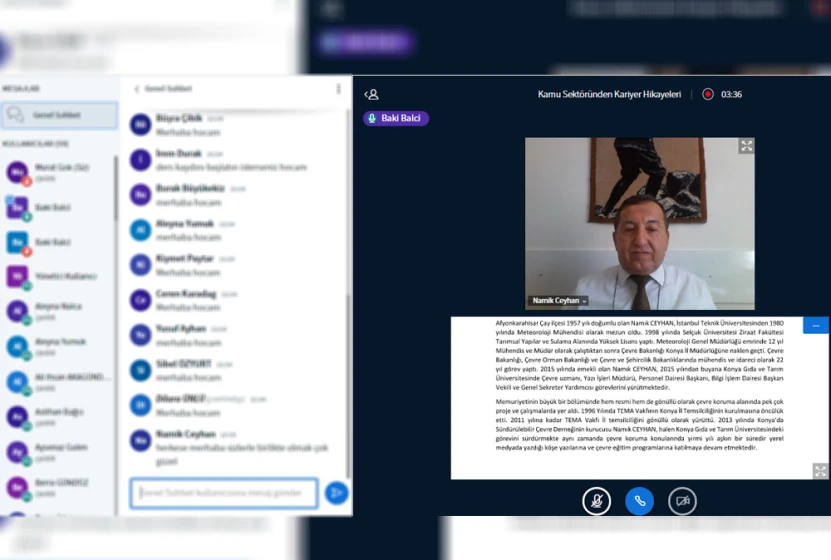The height and width of the screenshot is (560, 831).
Task: Select Genel Sohbet in messages list
Action: coord(59,115)
